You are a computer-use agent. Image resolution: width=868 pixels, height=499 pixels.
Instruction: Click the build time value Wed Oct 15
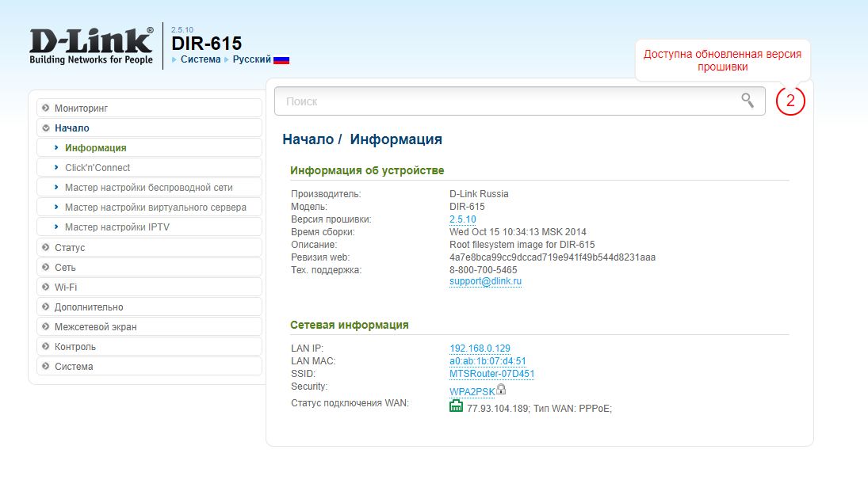(518, 232)
